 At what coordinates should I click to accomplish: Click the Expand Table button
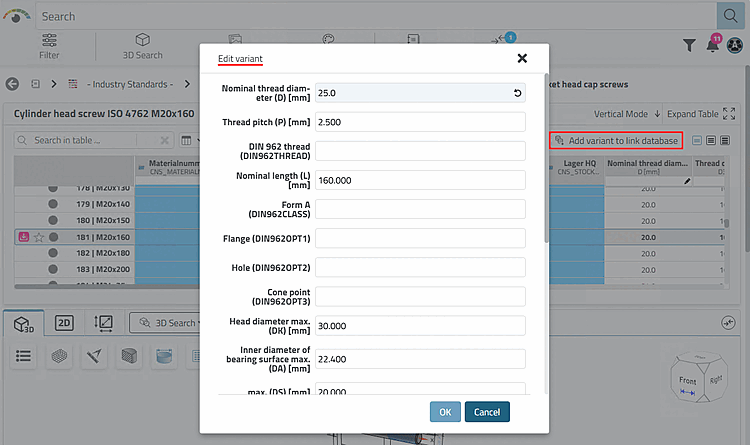pos(701,114)
